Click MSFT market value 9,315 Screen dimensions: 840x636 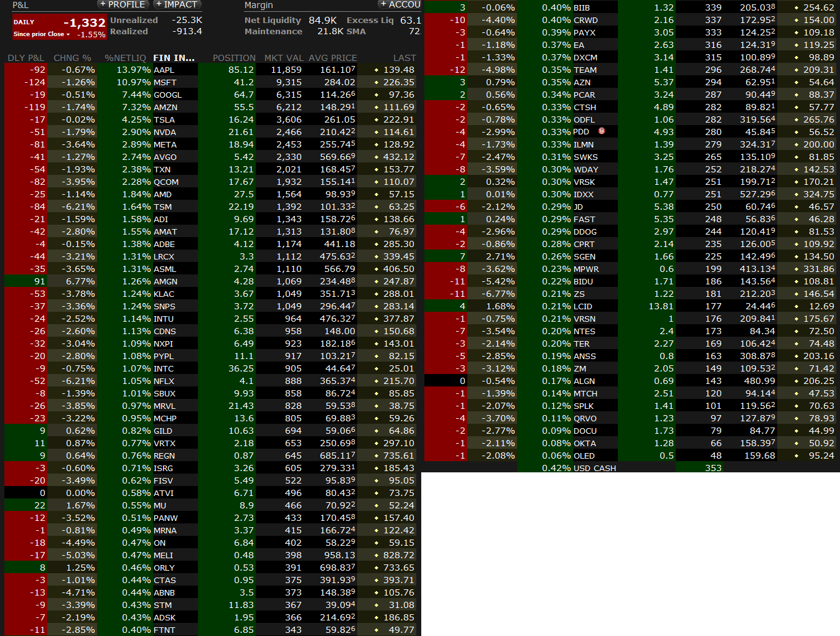(x=289, y=82)
